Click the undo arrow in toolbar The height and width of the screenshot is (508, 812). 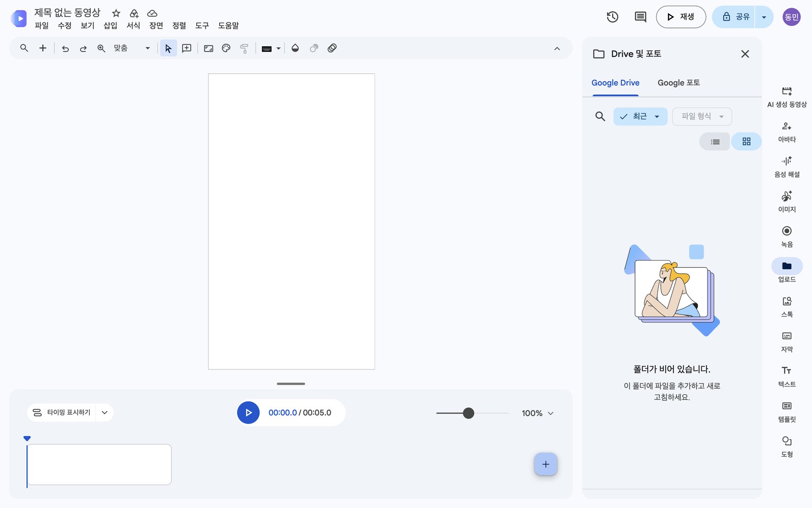coord(65,48)
